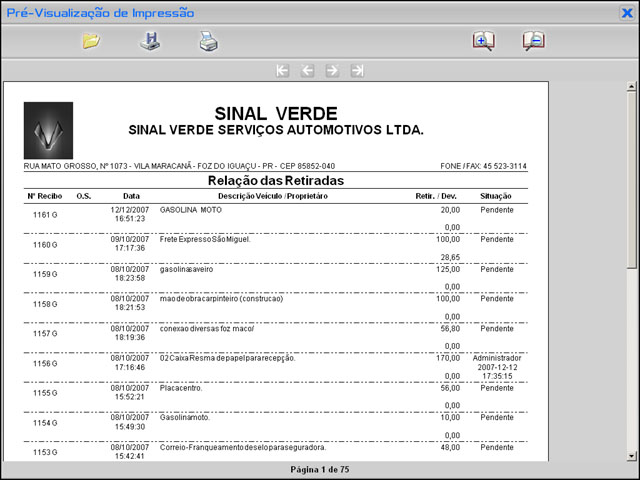Click the 'Nº Recibo' column header
The image size is (640, 480).
click(x=45, y=196)
